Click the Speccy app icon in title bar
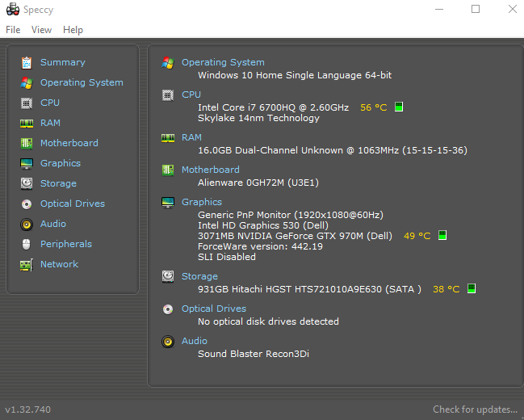Screen dimensions: 524x420 [x=13, y=10]
